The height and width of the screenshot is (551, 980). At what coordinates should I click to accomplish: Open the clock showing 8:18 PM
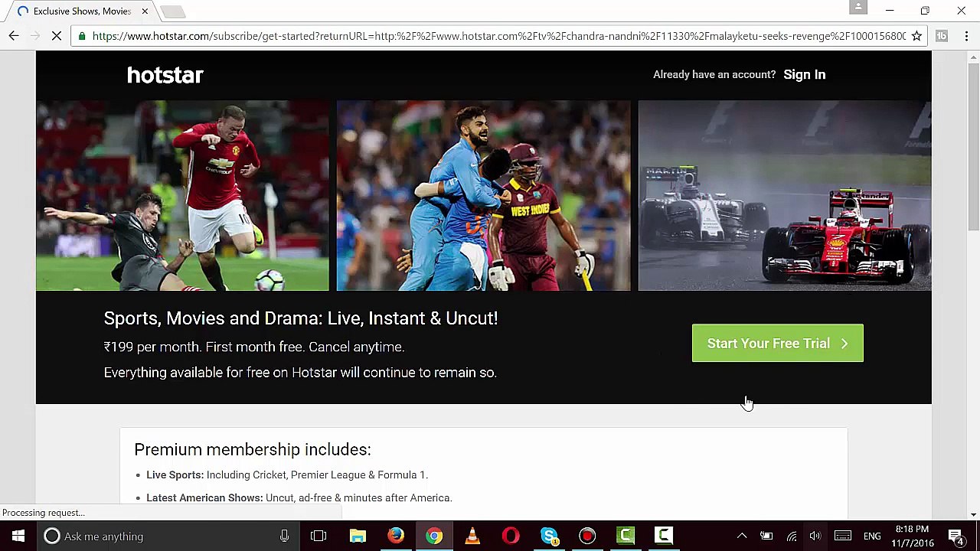pyautogui.click(x=912, y=536)
